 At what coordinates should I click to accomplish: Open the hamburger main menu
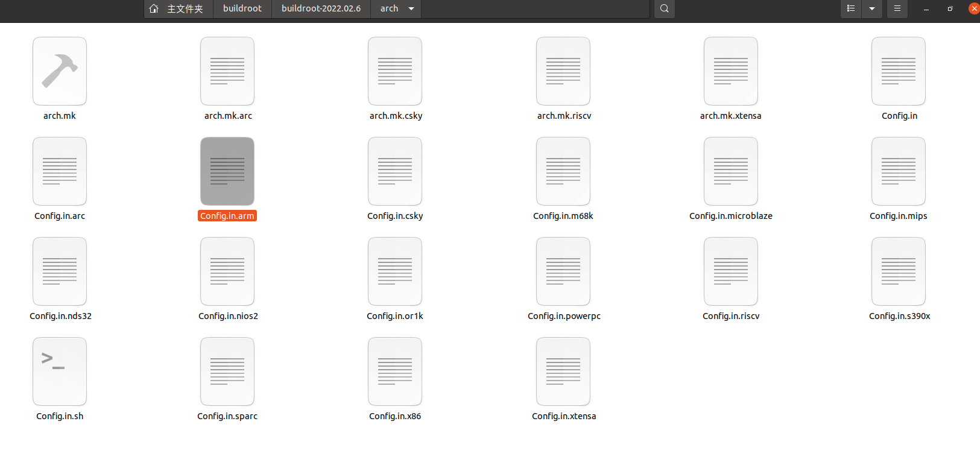pos(897,8)
